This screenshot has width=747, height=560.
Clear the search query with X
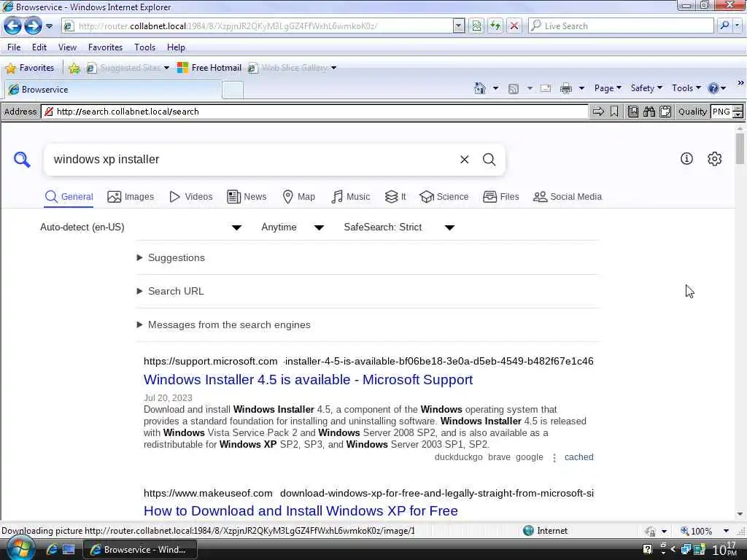[464, 160]
